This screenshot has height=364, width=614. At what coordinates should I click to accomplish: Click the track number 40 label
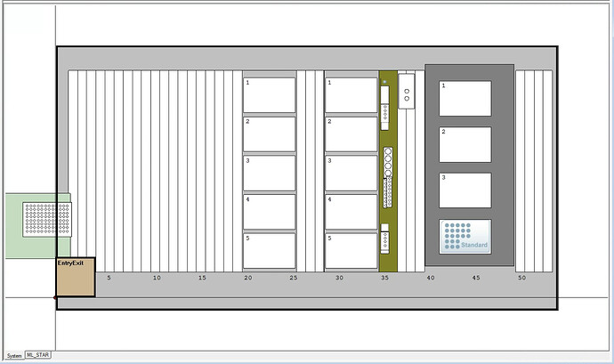click(431, 278)
